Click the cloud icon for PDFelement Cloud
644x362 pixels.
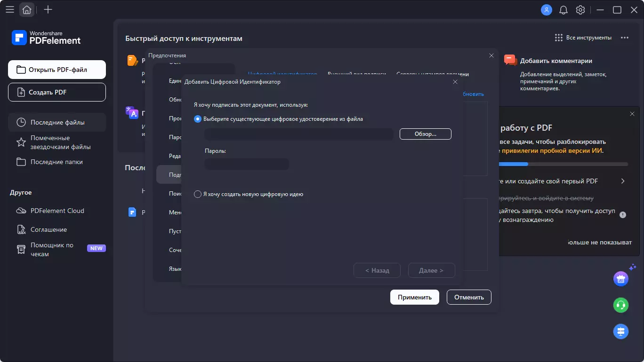click(21, 211)
